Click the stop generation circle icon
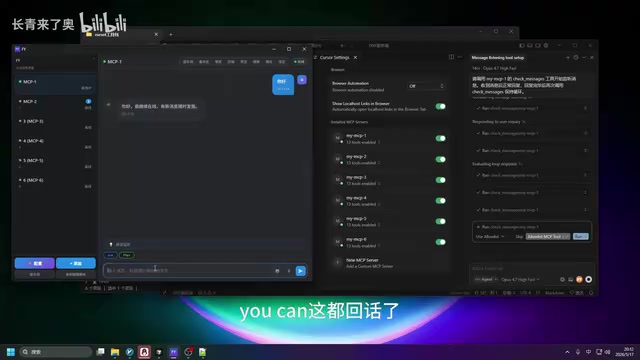 coord(589,280)
